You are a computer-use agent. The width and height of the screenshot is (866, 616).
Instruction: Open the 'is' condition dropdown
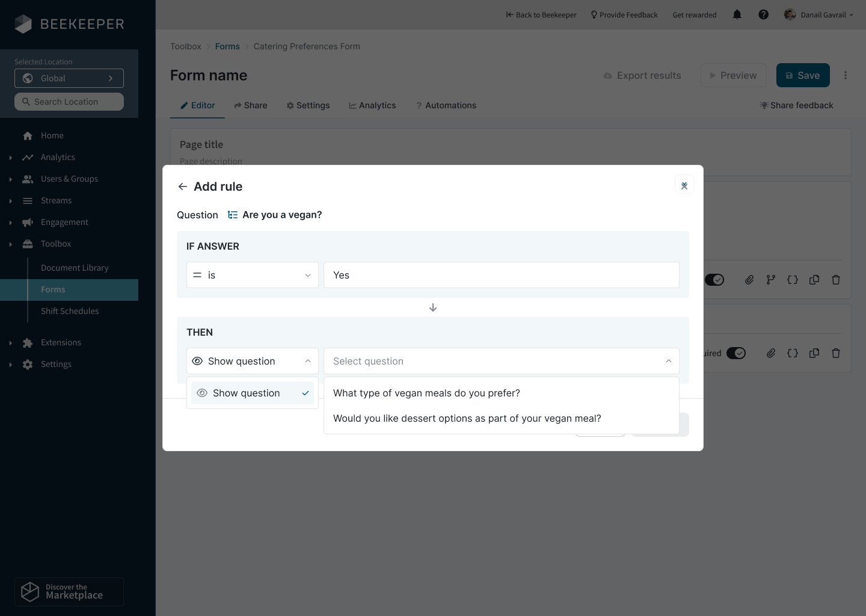tap(253, 275)
